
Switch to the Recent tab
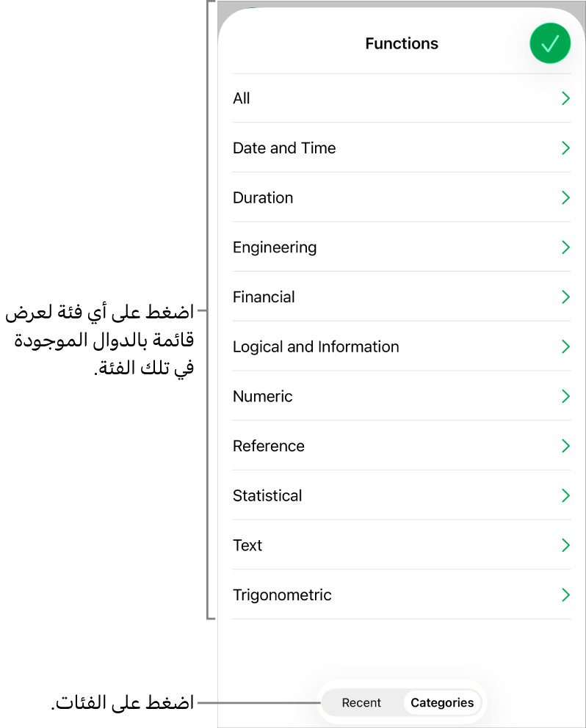click(x=361, y=703)
